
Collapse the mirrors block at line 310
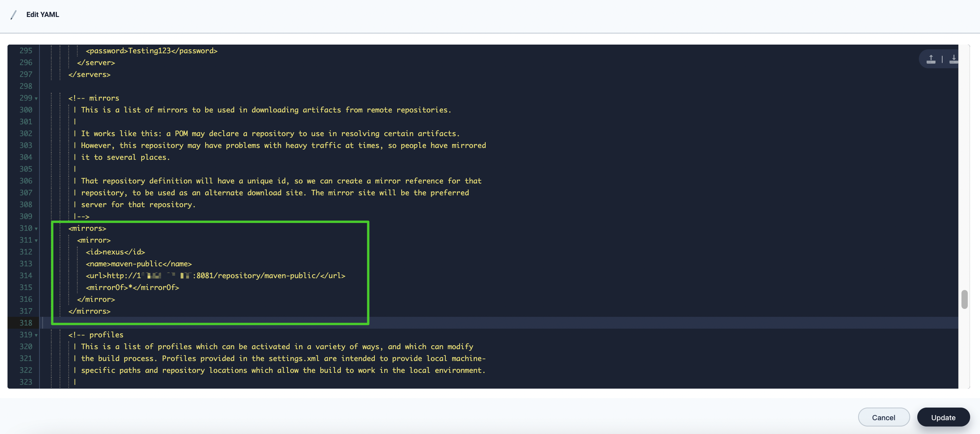36,229
